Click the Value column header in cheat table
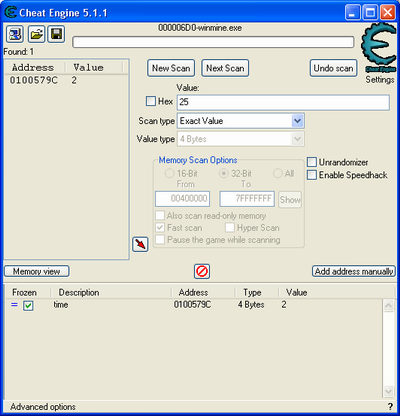 (x=297, y=292)
